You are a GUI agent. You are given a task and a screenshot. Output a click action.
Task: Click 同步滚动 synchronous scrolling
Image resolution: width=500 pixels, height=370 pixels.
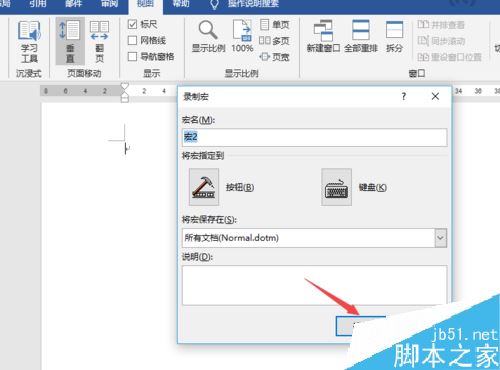point(441,41)
